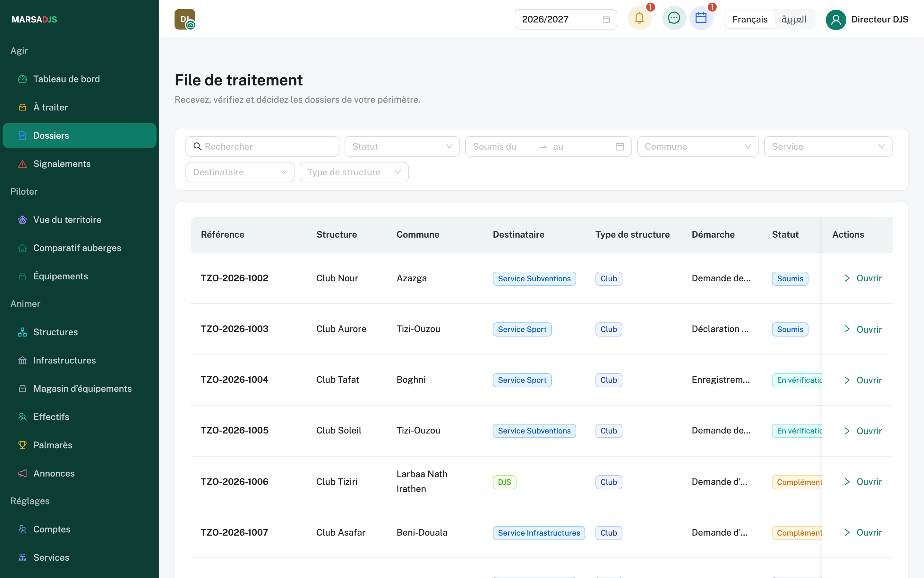Open the 2026/2027 season picker
The height and width of the screenshot is (578, 924).
pyautogui.click(x=566, y=20)
